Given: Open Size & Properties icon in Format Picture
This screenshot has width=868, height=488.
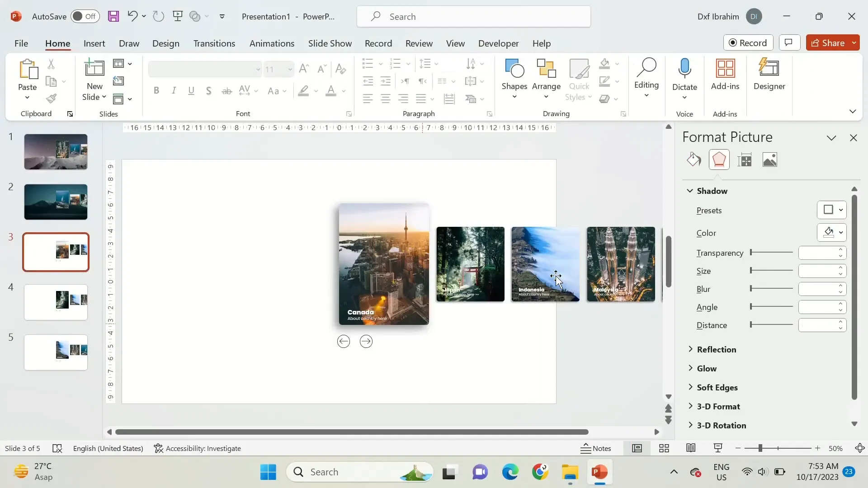Looking at the screenshot, I should [x=744, y=160].
